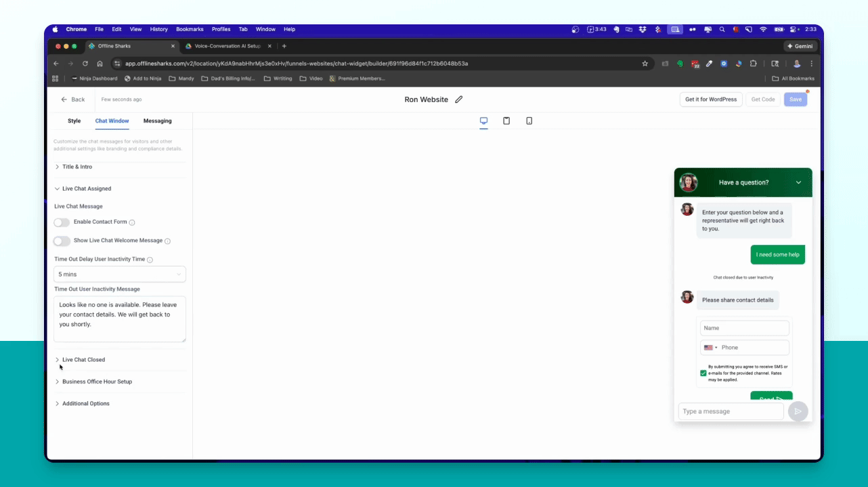Collapse Live Chat Assigned section

pyautogui.click(x=120, y=189)
